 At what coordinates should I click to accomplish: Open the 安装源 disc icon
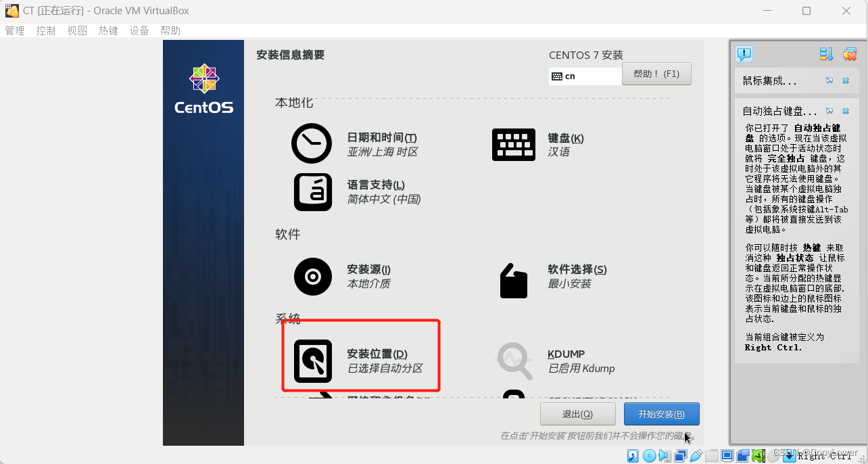(x=313, y=277)
